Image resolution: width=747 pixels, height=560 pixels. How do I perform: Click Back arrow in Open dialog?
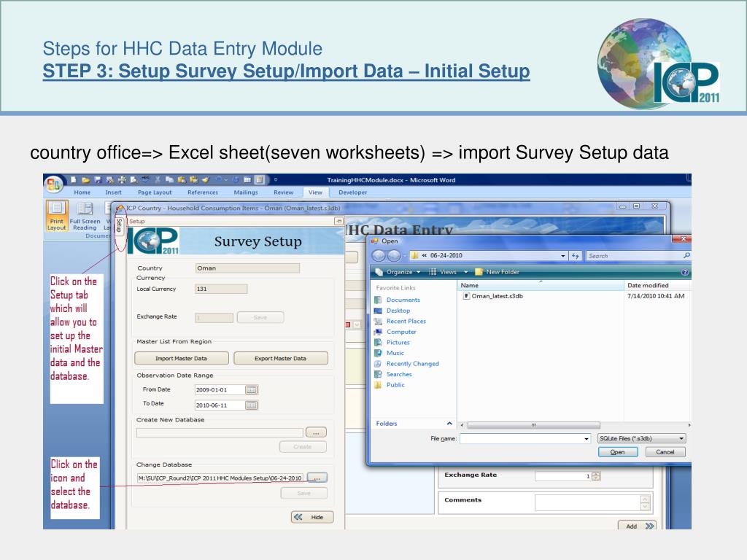(379, 256)
